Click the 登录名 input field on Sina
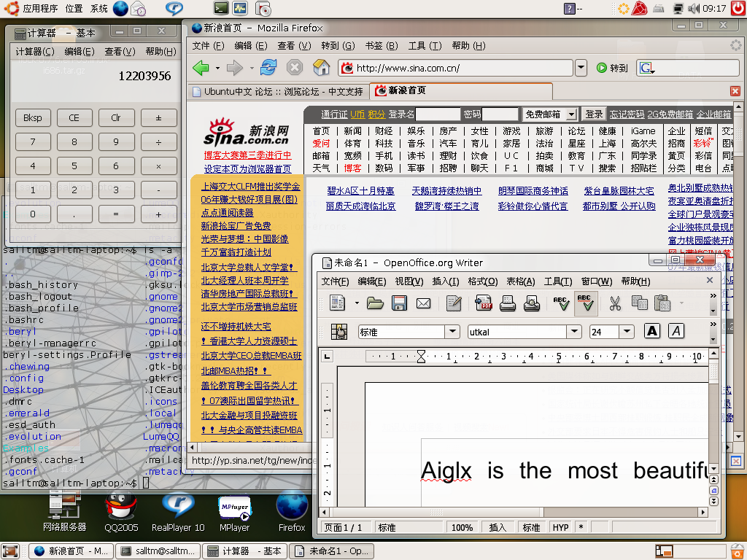747x560 pixels. [438, 114]
